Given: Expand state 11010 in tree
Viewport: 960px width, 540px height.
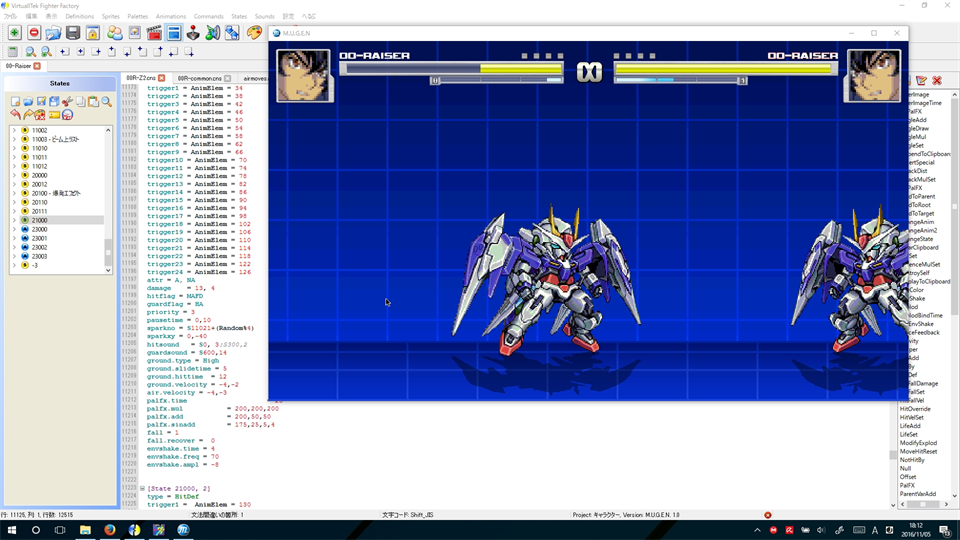Looking at the screenshot, I should click(14, 148).
